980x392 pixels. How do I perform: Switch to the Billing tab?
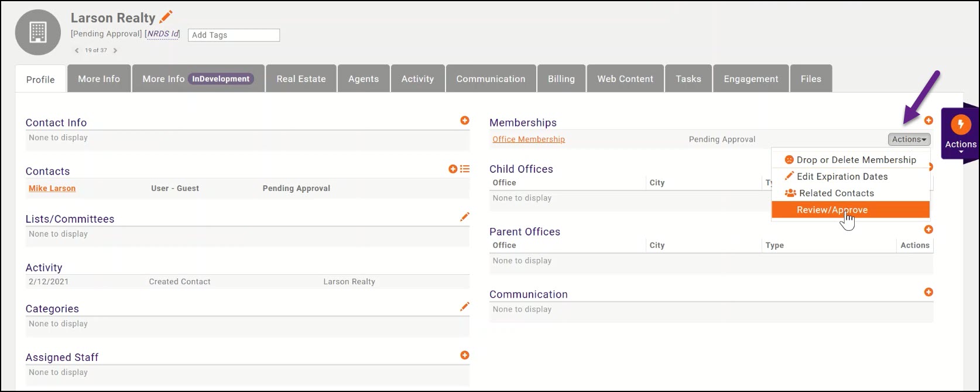(x=561, y=79)
